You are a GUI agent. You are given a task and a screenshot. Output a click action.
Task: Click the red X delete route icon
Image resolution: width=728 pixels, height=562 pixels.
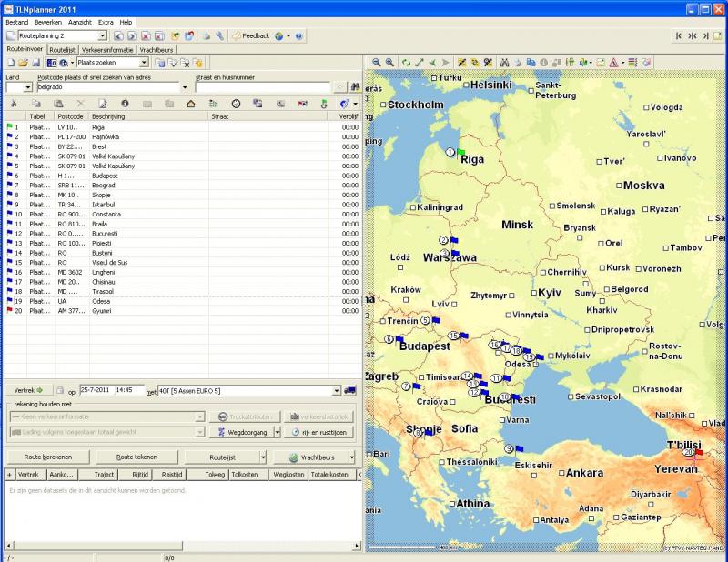[146, 35]
